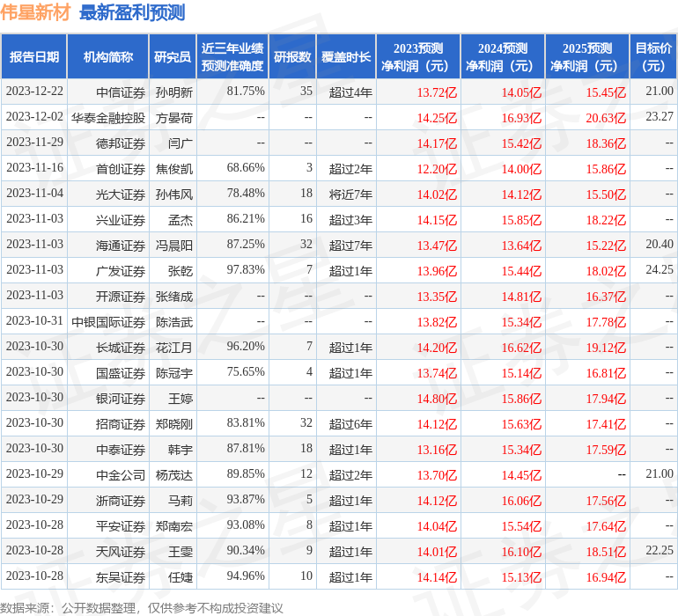Click coverage duration 超过6年
The height and width of the screenshot is (616, 678).
coord(350,423)
